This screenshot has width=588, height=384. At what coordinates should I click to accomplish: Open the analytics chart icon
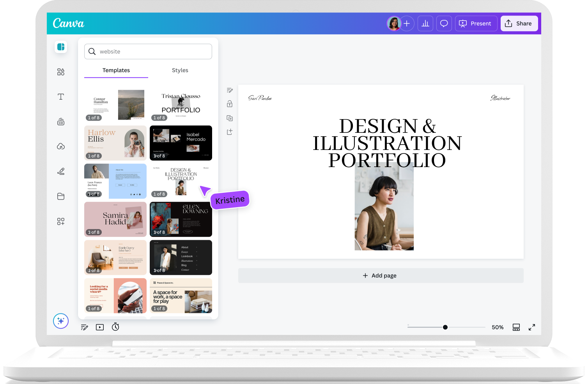(x=425, y=23)
